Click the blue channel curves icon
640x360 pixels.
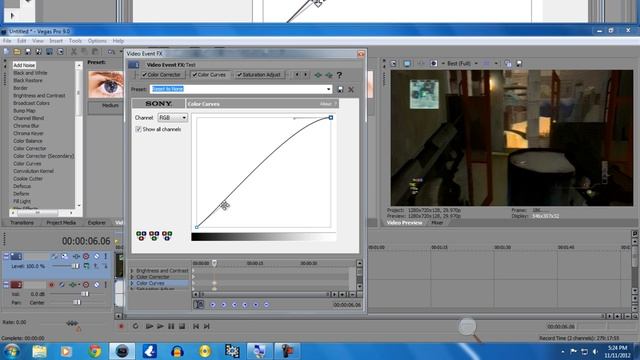pos(167,236)
